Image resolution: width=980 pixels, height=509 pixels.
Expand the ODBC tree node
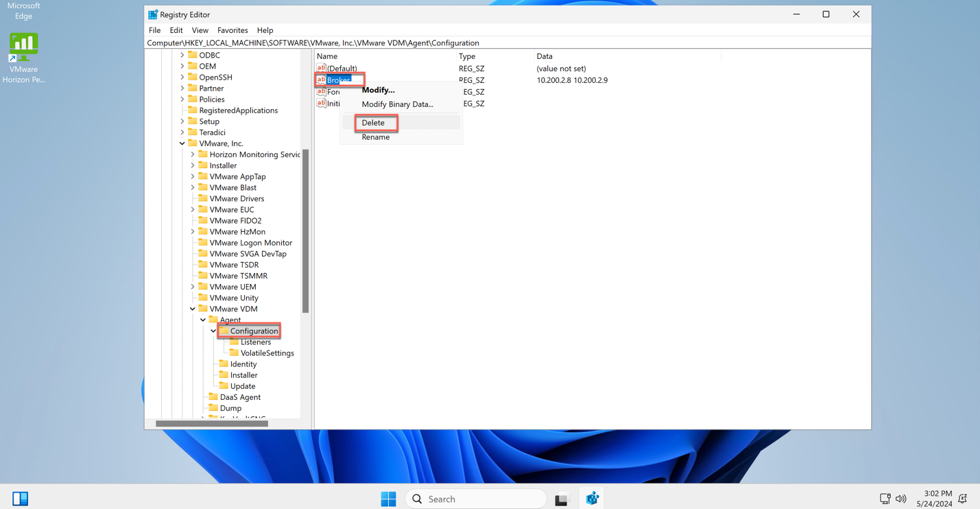click(182, 55)
